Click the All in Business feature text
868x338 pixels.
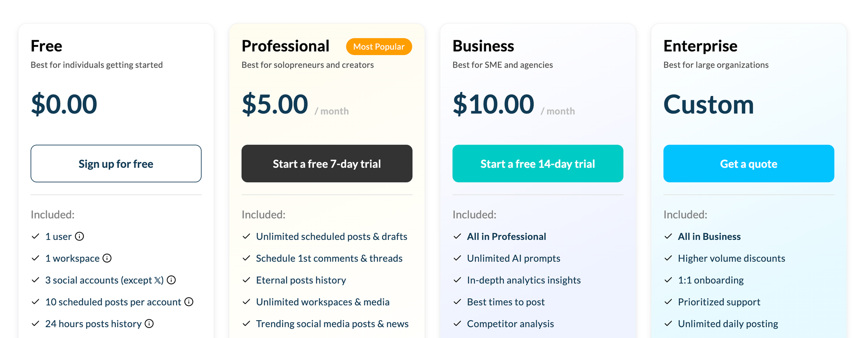[709, 236]
